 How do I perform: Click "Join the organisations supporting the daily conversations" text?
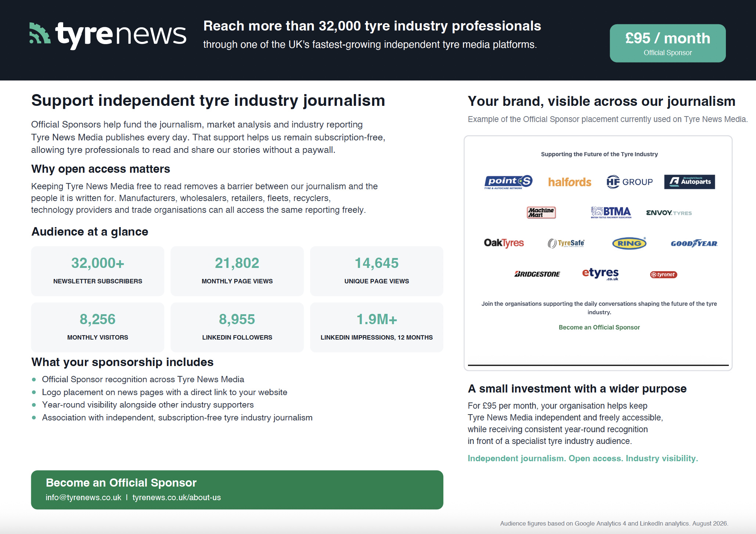tap(599, 308)
